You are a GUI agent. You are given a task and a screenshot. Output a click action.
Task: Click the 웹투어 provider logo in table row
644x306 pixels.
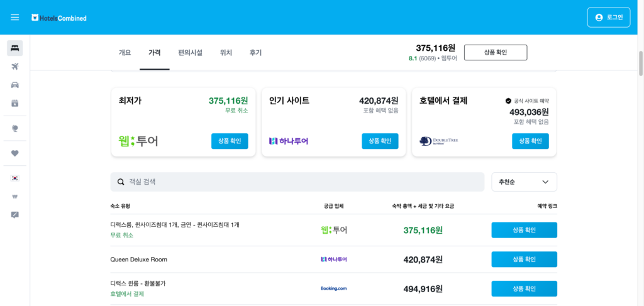pyautogui.click(x=334, y=230)
